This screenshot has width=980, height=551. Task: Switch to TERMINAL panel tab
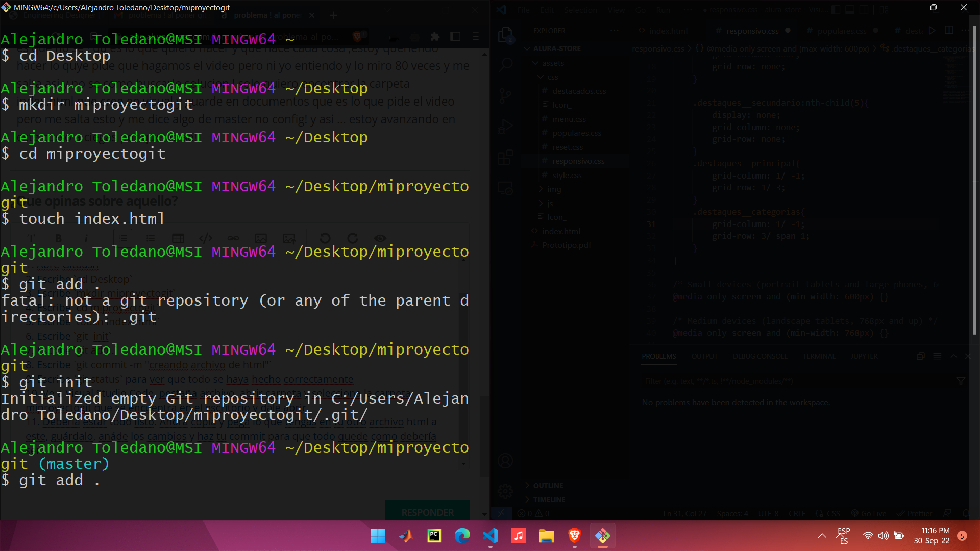(819, 356)
